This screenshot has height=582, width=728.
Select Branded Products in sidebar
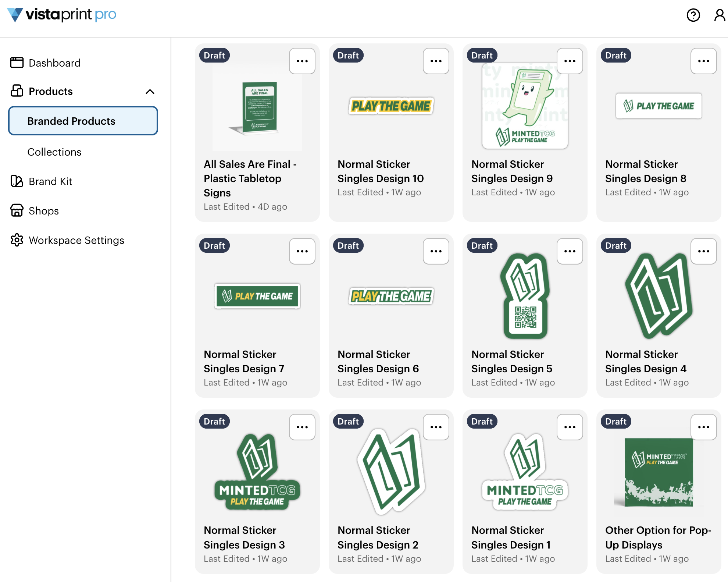tap(83, 121)
